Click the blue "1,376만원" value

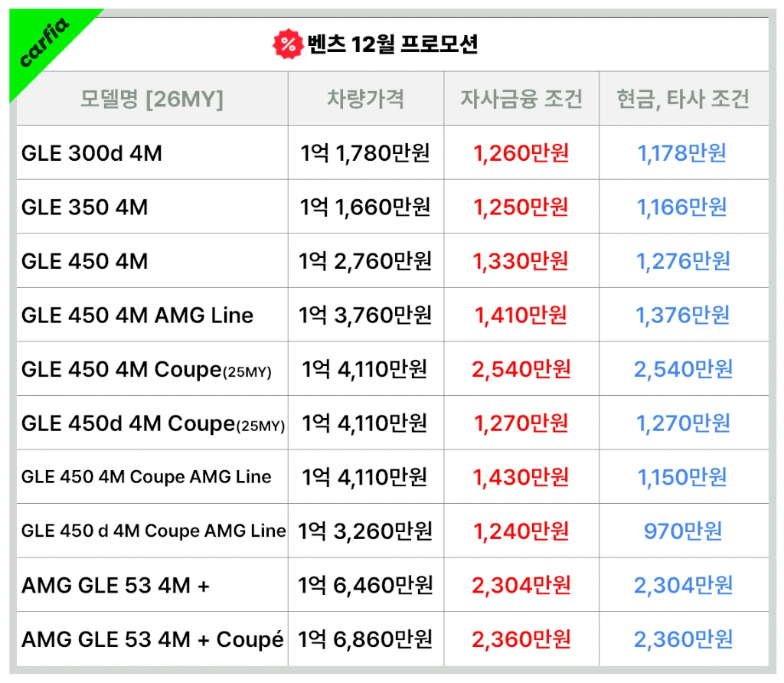683,315
